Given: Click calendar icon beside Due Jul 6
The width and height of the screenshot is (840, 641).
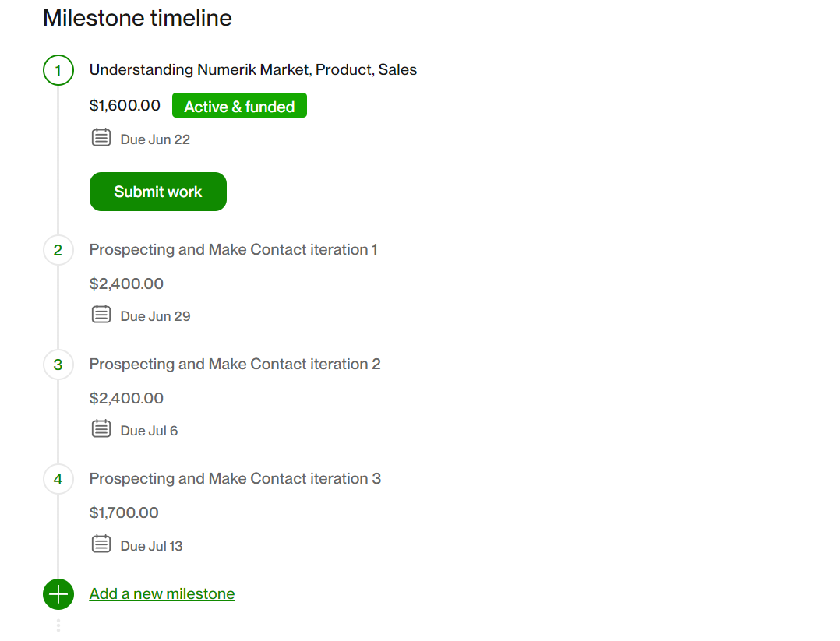Looking at the screenshot, I should (101, 428).
